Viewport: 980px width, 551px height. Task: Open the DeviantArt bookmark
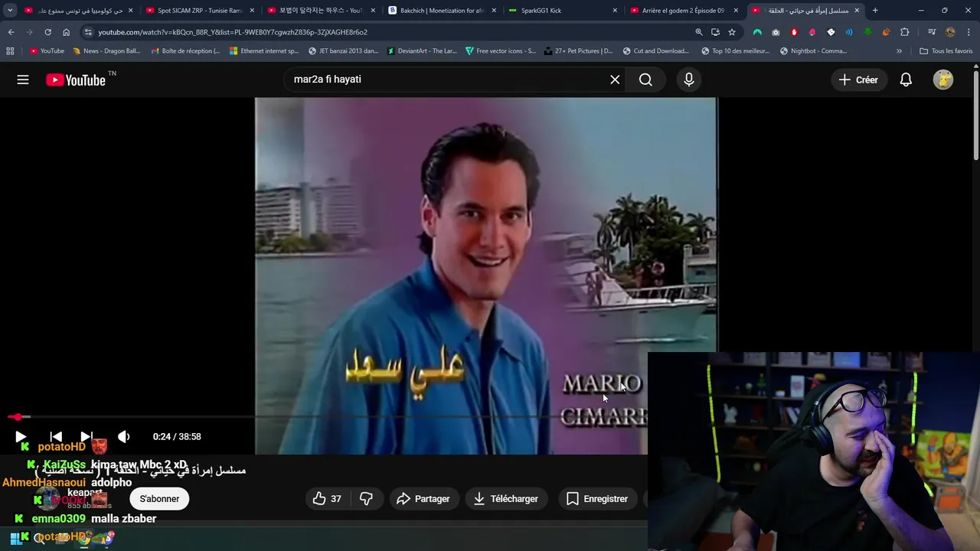[x=422, y=51]
